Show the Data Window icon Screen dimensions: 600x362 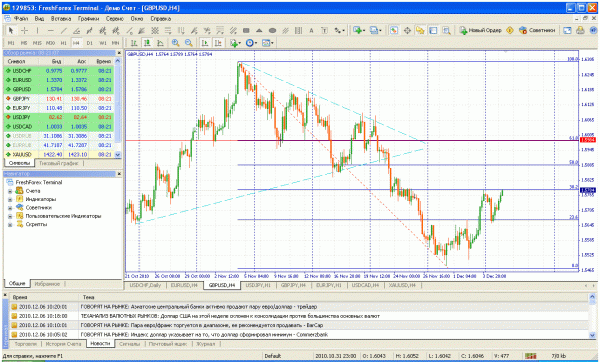(407, 30)
